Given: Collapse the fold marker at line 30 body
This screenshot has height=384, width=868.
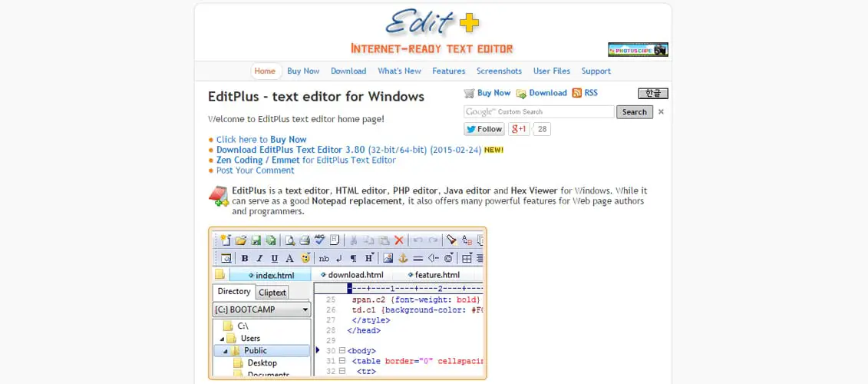Looking at the screenshot, I should tap(342, 351).
